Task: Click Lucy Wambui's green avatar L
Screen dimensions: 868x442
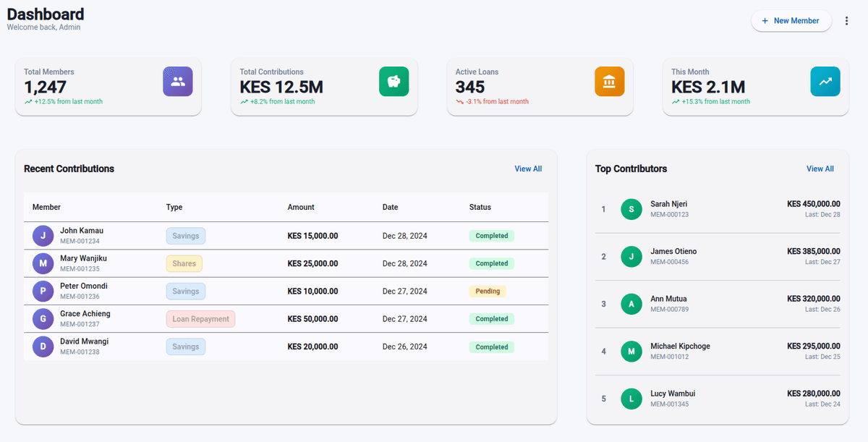Action: [631, 399]
